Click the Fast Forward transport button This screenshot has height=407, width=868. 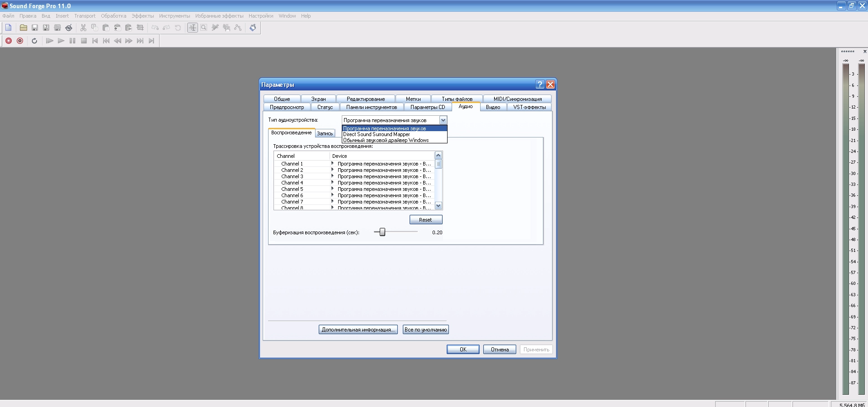point(129,41)
